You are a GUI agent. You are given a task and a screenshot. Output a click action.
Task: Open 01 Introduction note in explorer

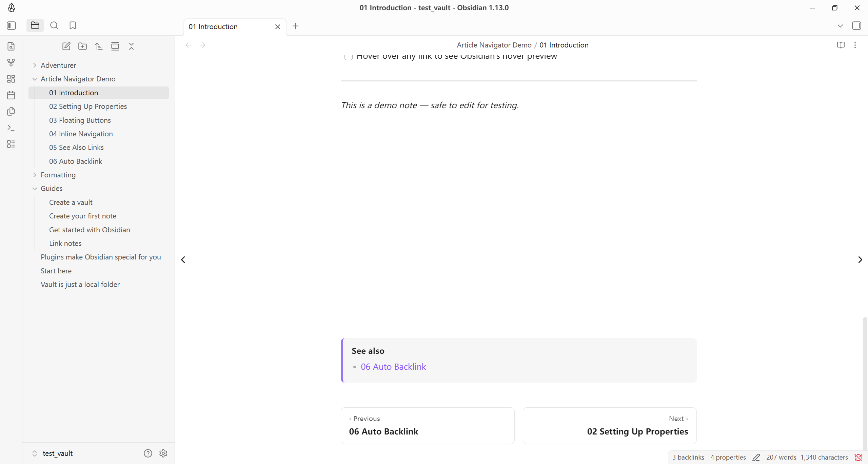click(x=99, y=93)
